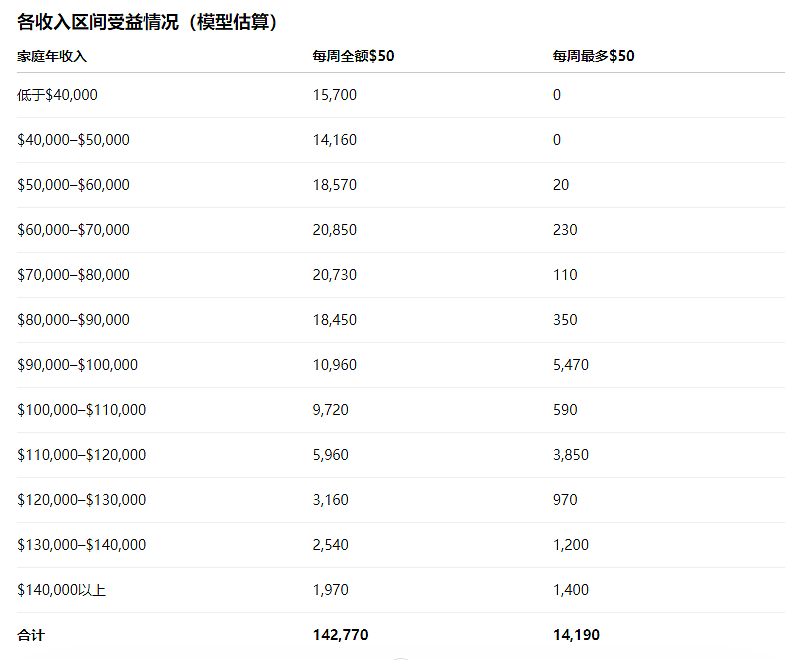Click value 15,700 in the 低于$40,000 row
Image resolution: width=802 pixels, height=660 pixels.
pyautogui.click(x=335, y=95)
